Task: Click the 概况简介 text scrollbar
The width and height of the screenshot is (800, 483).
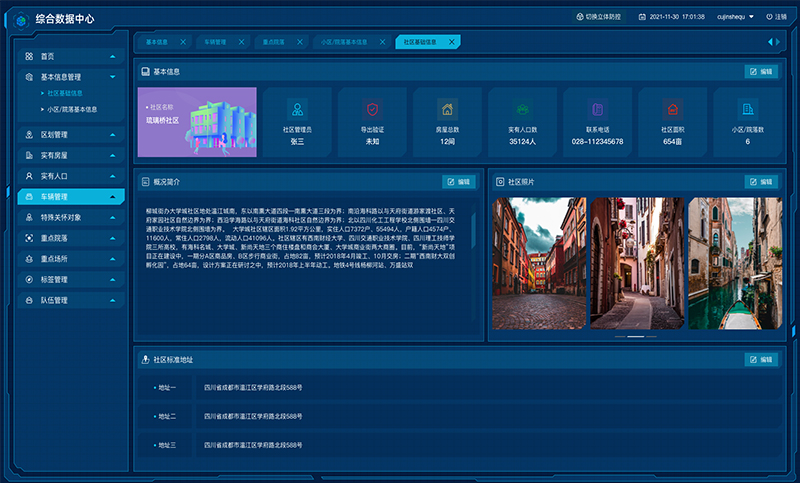Action: (473, 231)
